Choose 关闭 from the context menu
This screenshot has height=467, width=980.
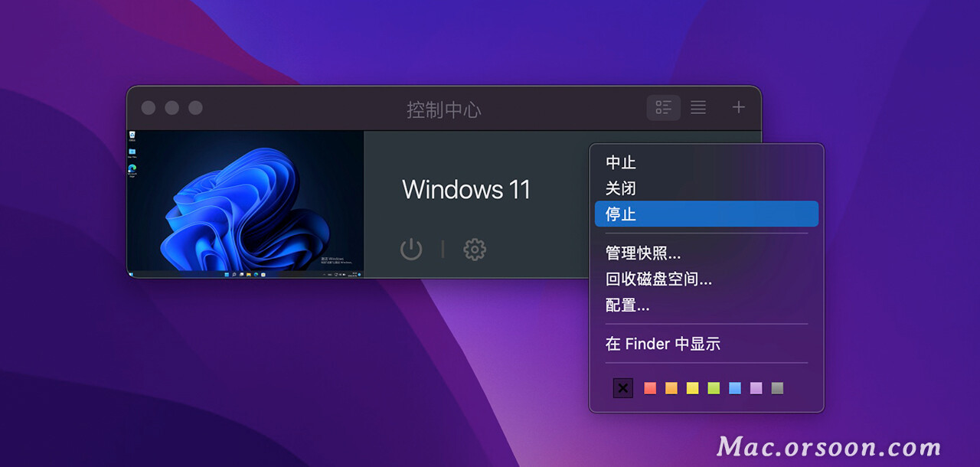[706, 188]
